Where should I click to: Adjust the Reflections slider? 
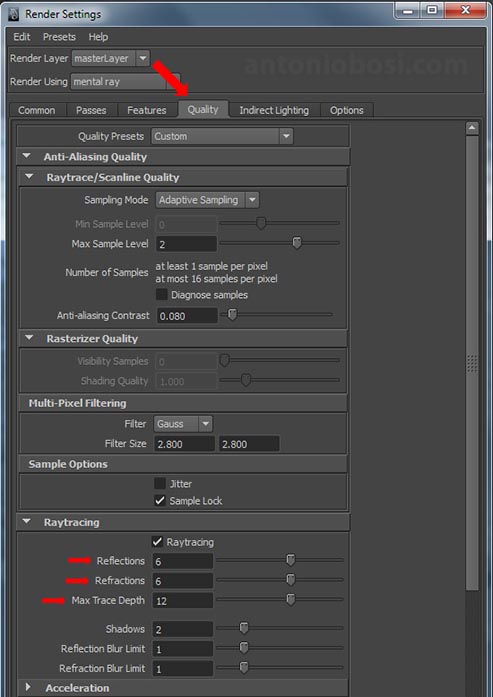[x=290, y=560]
